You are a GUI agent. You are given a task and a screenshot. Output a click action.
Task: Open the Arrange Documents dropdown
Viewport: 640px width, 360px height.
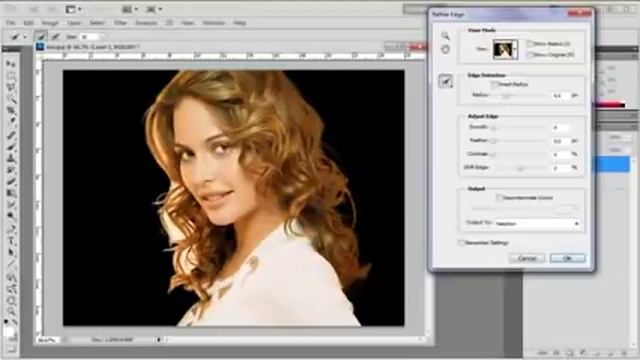(129, 9)
